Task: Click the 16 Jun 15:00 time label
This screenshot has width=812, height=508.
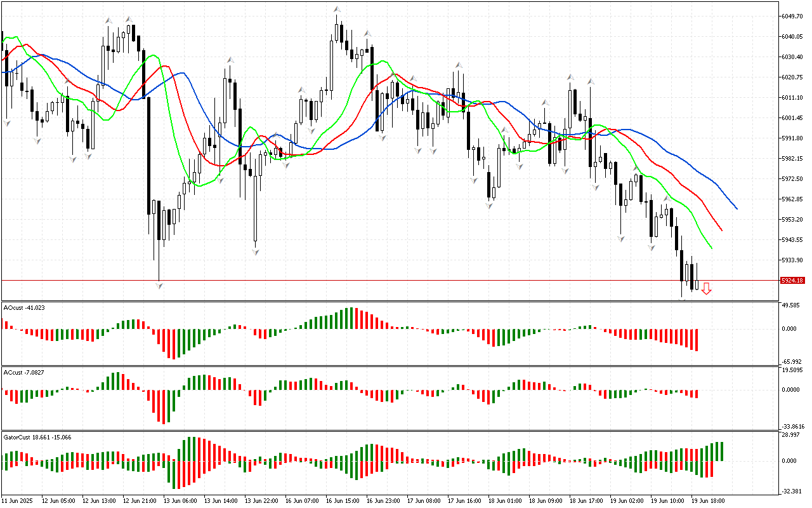Action: point(341,501)
